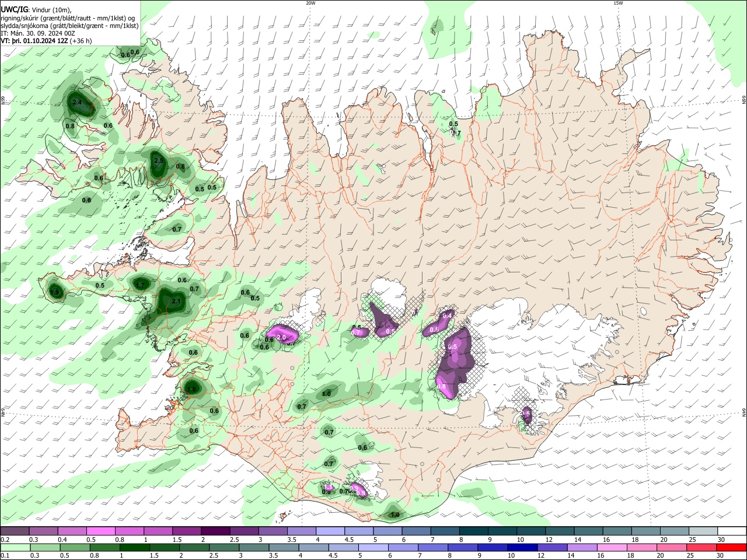Click the grey-teal rain legend swatch between 3 and 3.5
747x560 pixels.
point(254,547)
